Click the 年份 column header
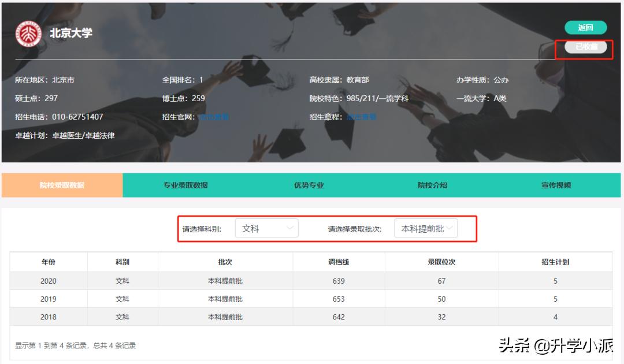Screen dimensions: 624x364 (48, 262)
